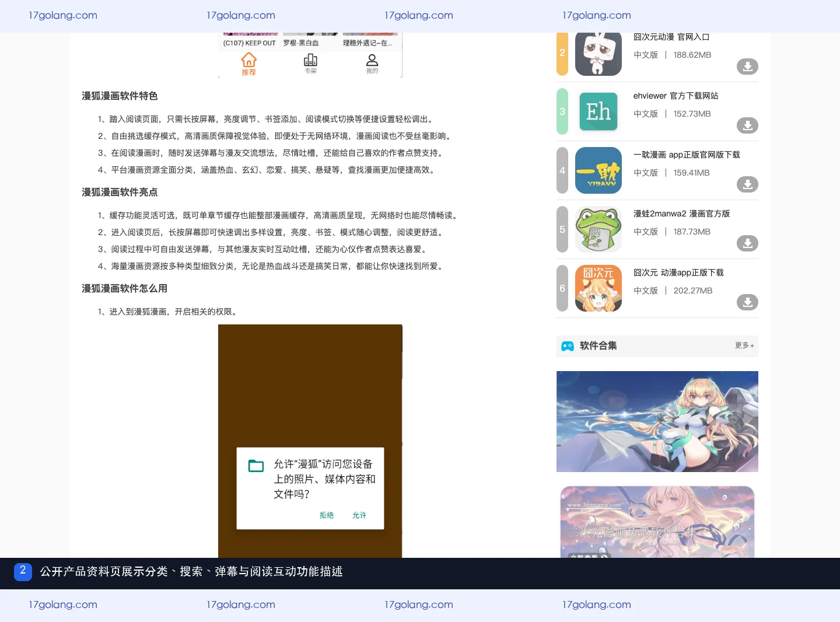The image size is (840, 622).
Task: Download 囧次元 动漫app正版 via arrow icon
Action: click(747, 302)
